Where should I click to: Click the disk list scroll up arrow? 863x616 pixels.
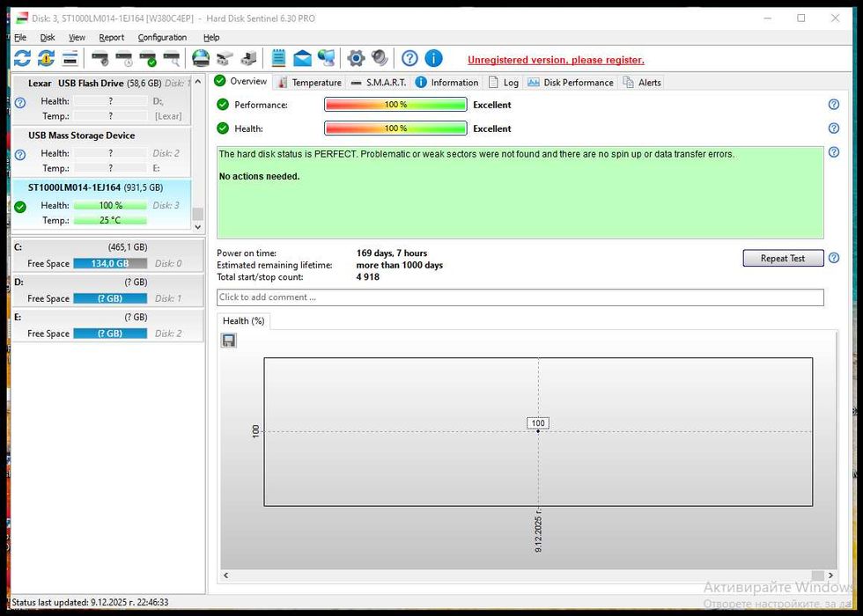coord(198,81)
